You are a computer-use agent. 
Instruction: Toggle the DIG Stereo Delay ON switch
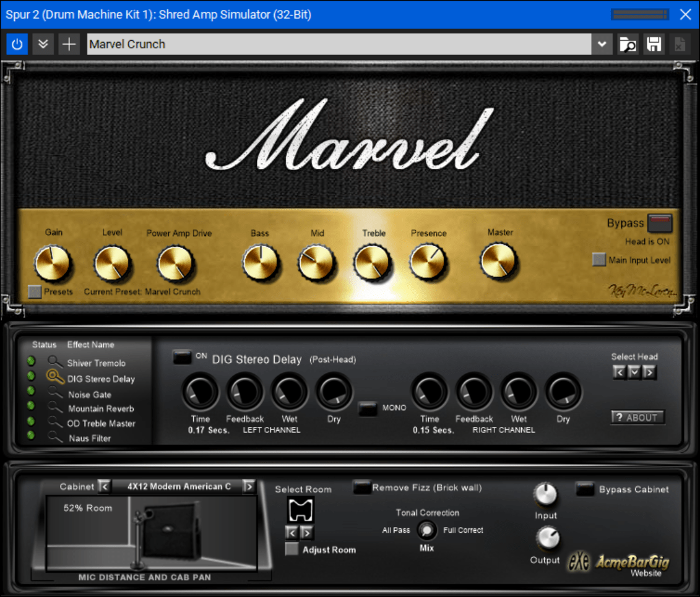183,357
